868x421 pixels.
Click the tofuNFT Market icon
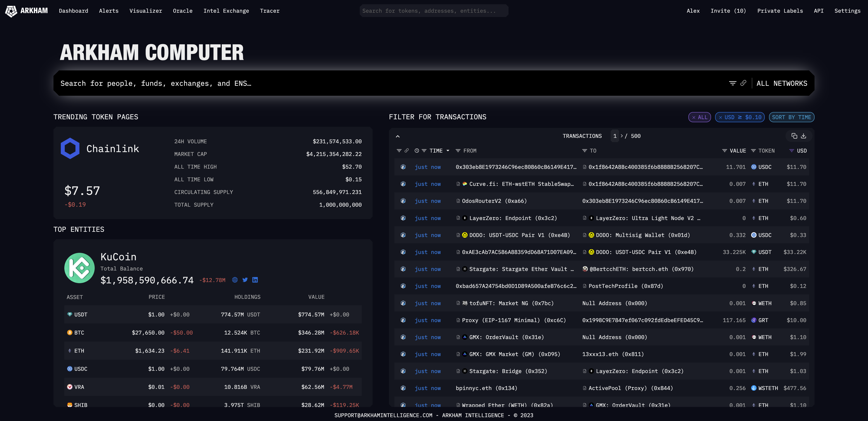click(x=465, y=303)
